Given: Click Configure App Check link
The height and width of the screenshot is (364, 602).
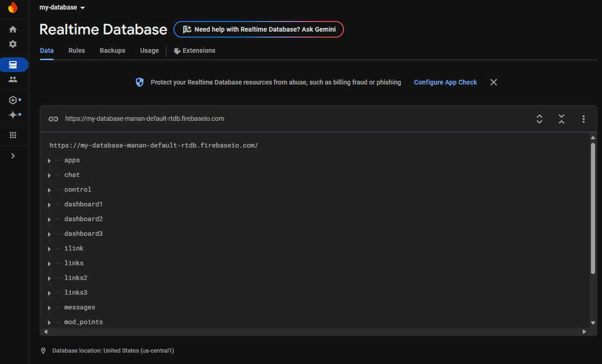Looking at the screenshot, I should tap(445, 82).
